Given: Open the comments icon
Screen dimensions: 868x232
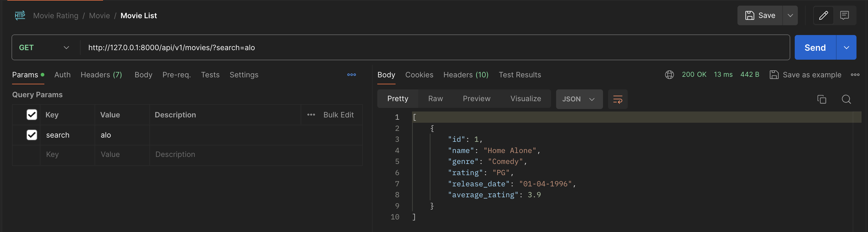Looking at the screenshot, I should tap(844, 15).
